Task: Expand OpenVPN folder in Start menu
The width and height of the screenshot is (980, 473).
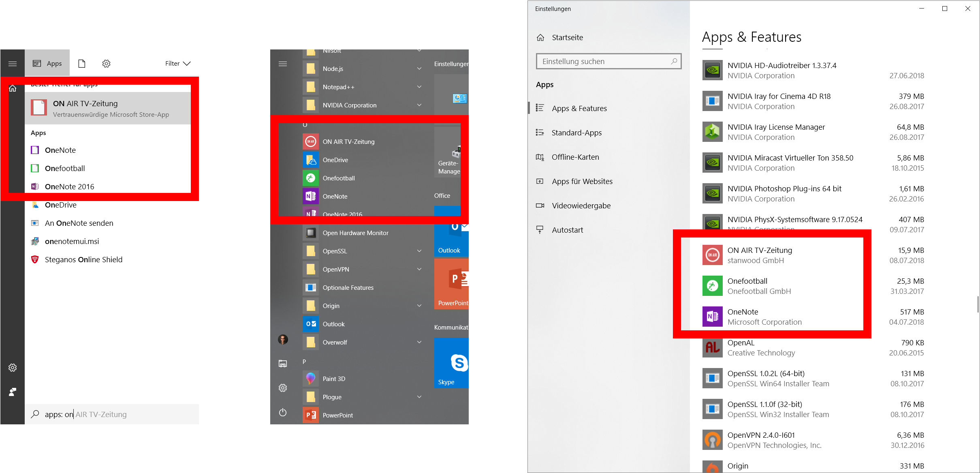Action: point(363,269)
